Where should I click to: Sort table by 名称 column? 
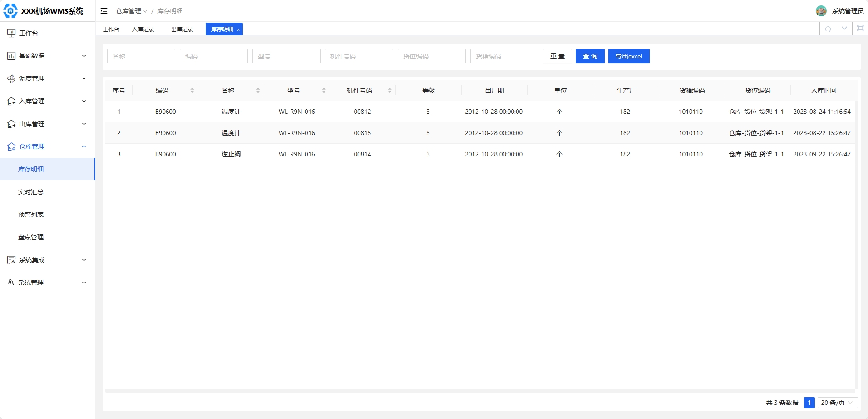pyautogui.click(x=258, y=90)
